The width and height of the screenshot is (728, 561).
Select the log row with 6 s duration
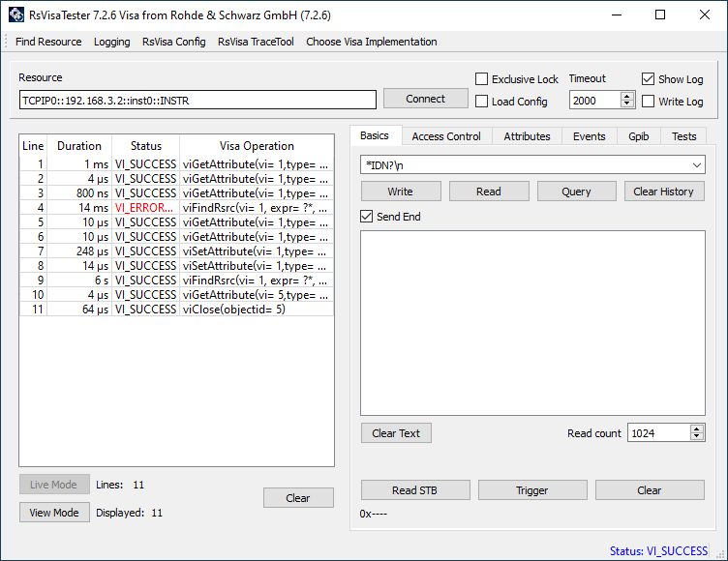point(176,280)
